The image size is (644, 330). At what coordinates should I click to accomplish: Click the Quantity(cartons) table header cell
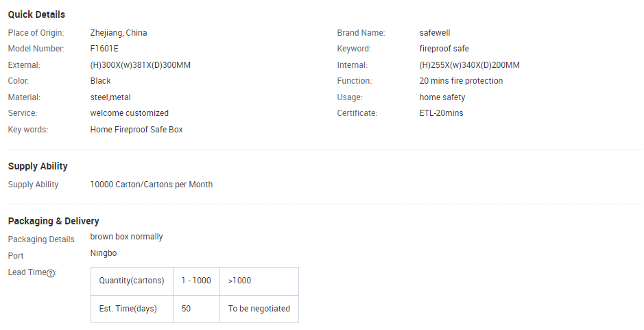tap(132, 281)
